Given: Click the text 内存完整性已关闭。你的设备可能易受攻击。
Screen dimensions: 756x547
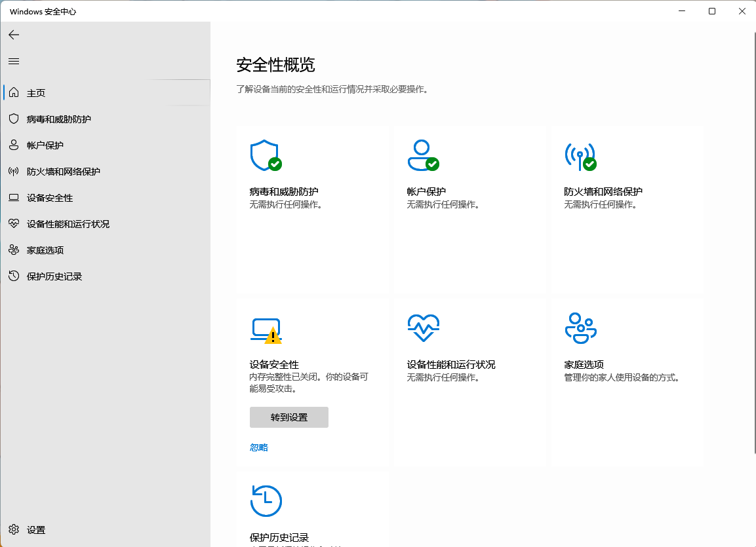Looking at the screenshot, I should click(309, 383).
